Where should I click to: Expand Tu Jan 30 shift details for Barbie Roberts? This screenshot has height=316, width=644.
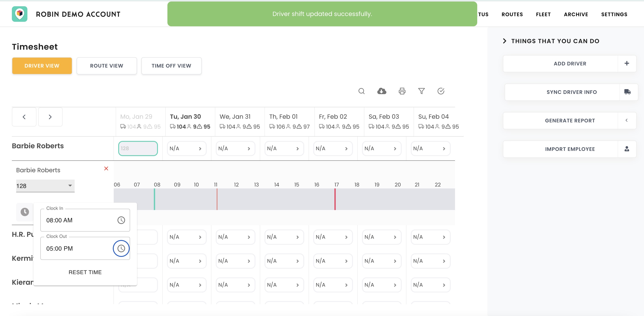coord(200,148)
